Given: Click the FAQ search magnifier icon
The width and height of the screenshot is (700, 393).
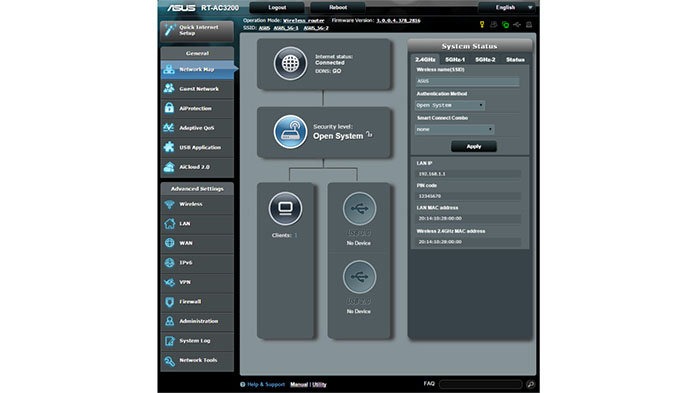Looking at the screenshot, I should click(530, 384).
